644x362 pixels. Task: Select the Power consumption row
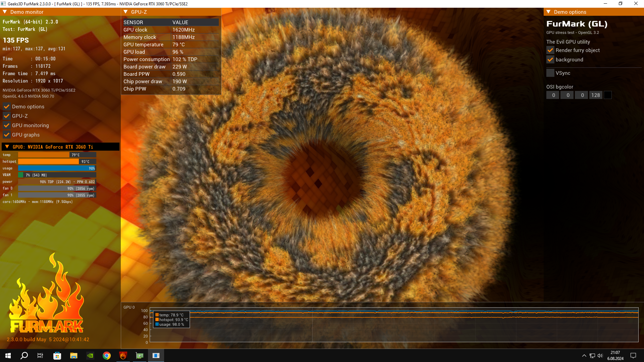coord(171,59)
